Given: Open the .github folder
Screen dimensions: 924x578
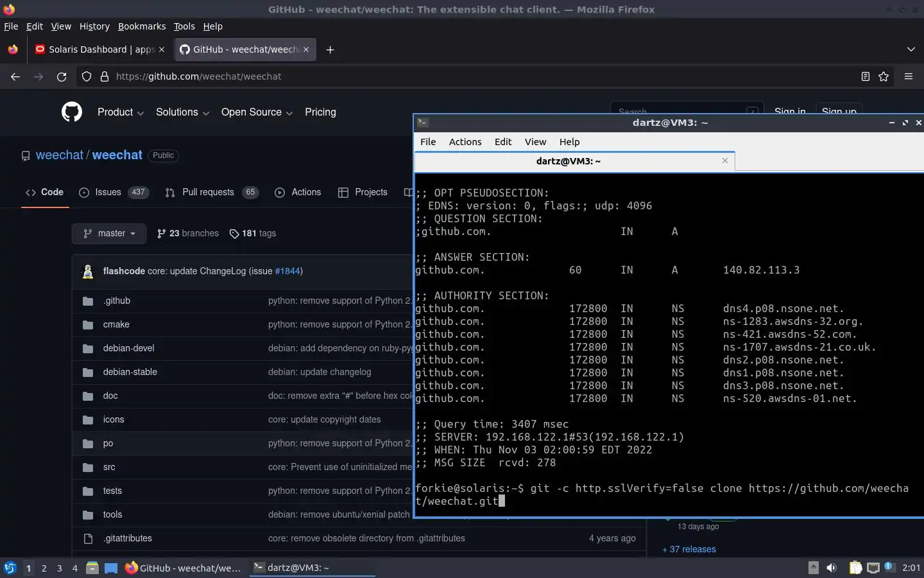Looking at the screenshot, I should pyautogui.click(x=117, y=301).
